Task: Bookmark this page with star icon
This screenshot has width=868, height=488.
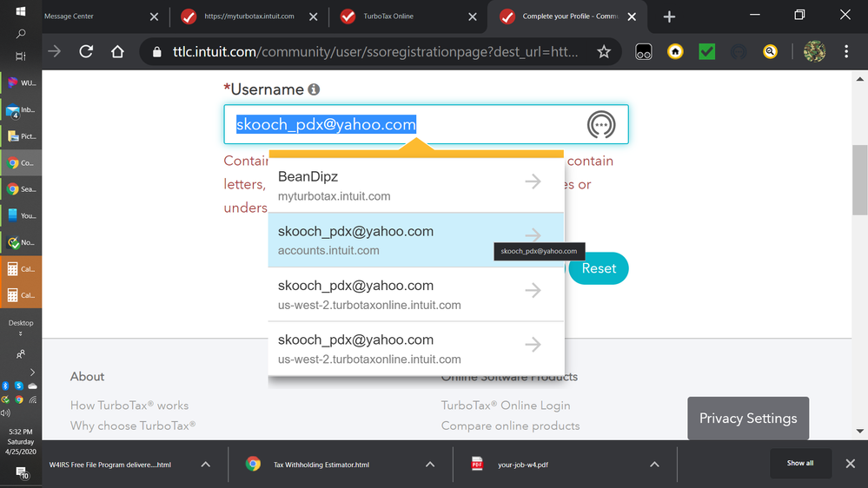Action: point(603,51)
